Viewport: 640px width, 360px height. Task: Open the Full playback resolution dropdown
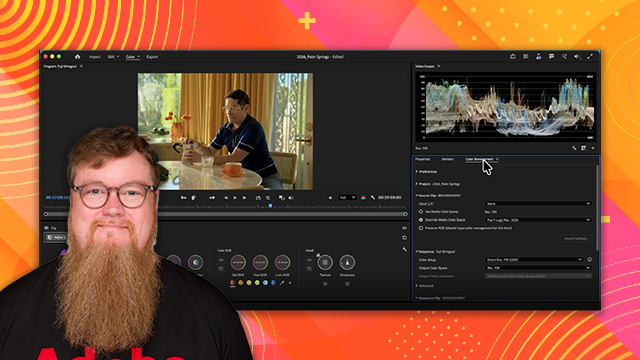[x=347, y=198]
